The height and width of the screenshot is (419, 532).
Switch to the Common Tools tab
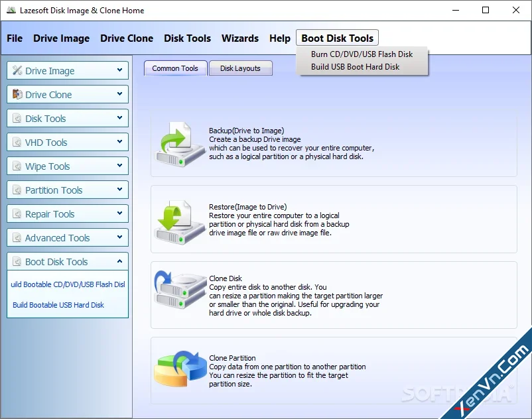[175, 68]
